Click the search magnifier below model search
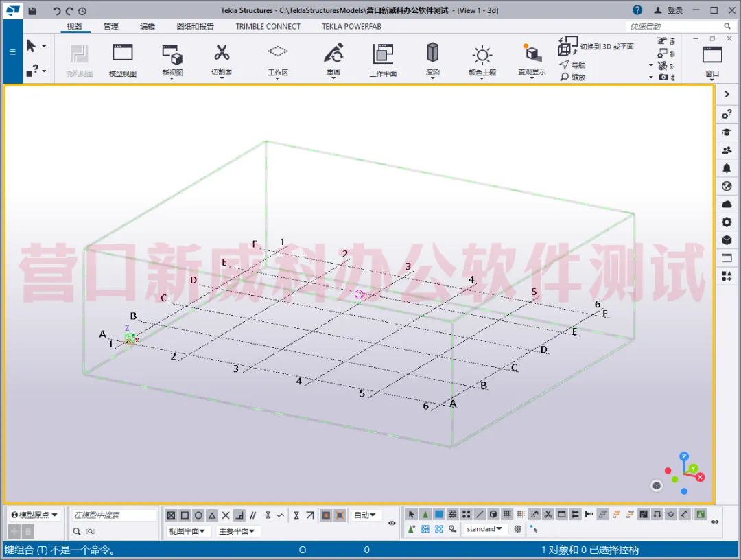The width and height of the screenshot is (741, 560). (77, 531)
